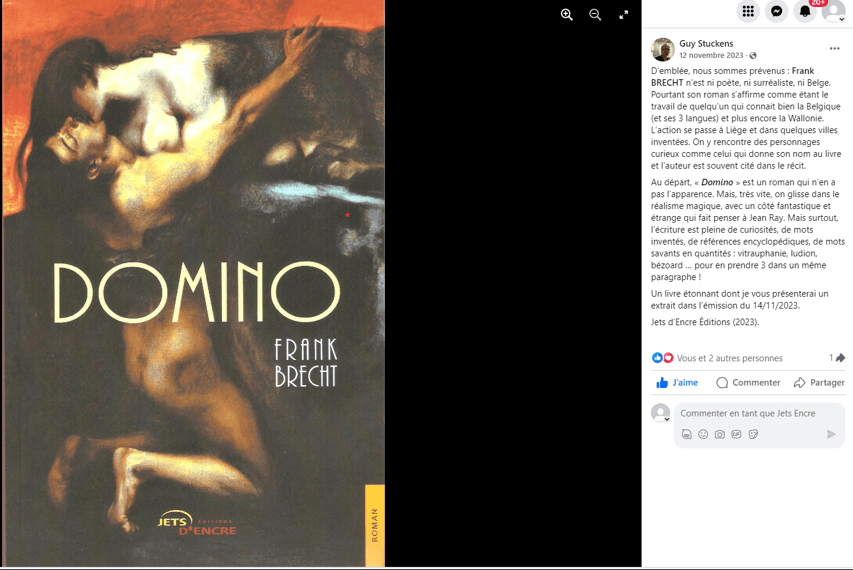Click the Commenter button
The width and height of the screenshot is (853, 570).
[748, 383]
